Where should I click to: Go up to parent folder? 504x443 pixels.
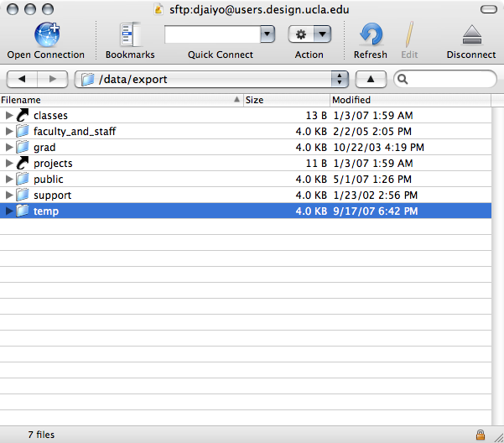coord(370,79)
